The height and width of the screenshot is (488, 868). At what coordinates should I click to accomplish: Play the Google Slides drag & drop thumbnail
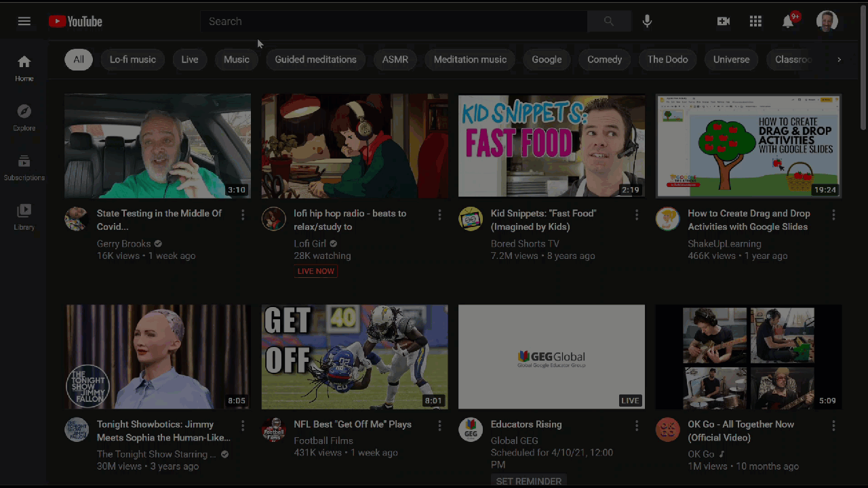click(749, 146)
